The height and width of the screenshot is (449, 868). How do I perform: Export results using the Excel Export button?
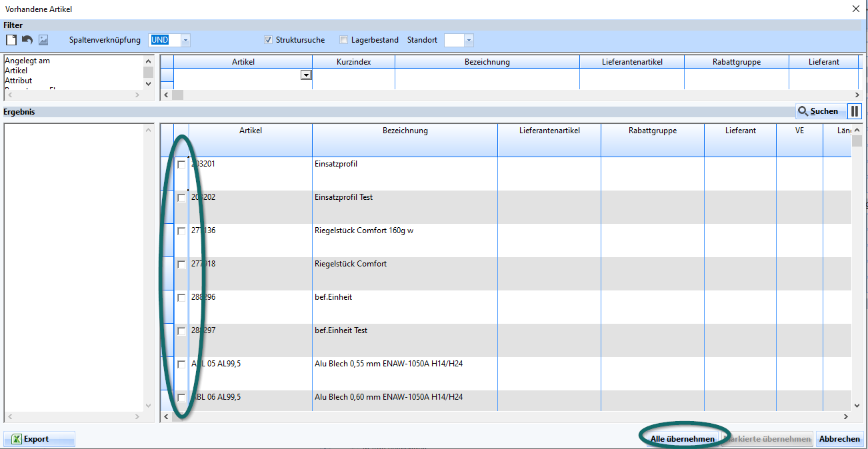[39, 439]
